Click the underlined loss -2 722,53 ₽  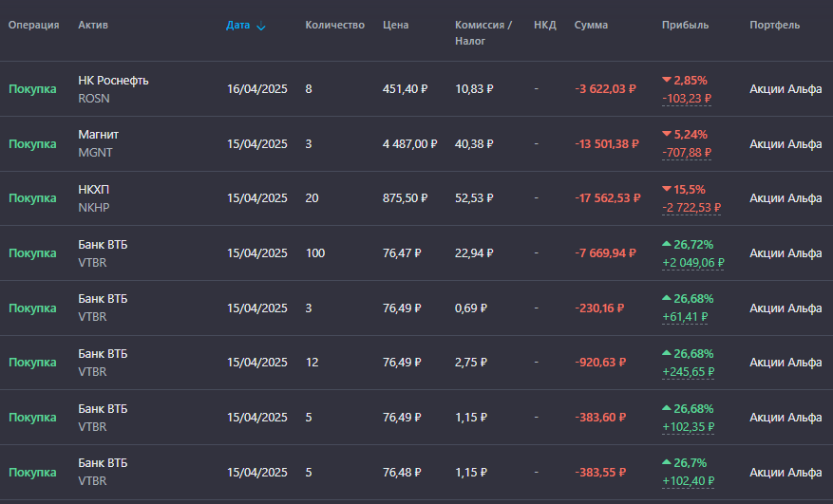[x=691, y=208]
